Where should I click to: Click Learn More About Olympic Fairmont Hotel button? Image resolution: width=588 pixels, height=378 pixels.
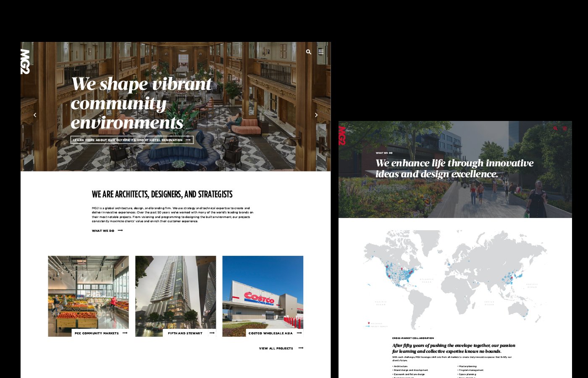point(132,140)
